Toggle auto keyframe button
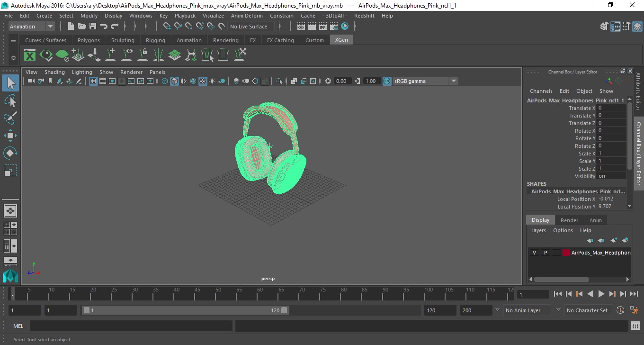This screenshot has width=644, height=345. (x=620, y=310)
